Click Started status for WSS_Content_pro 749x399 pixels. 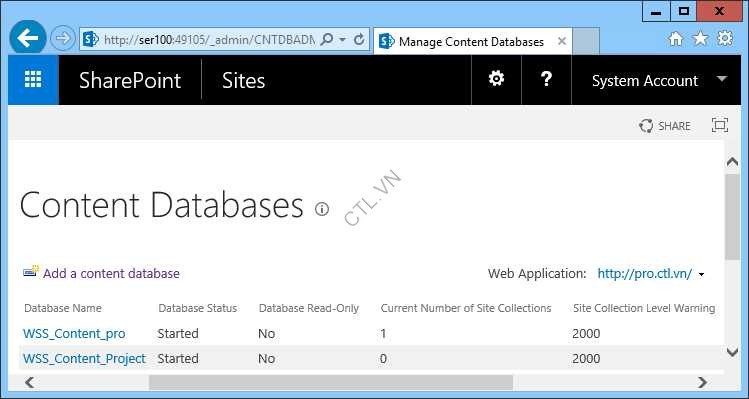click(178, 334)
